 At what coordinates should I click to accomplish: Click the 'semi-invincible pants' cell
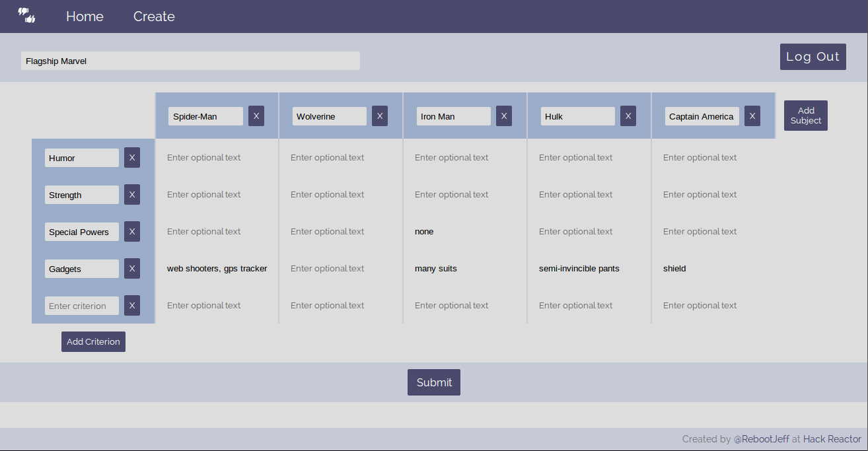point(589,268)
